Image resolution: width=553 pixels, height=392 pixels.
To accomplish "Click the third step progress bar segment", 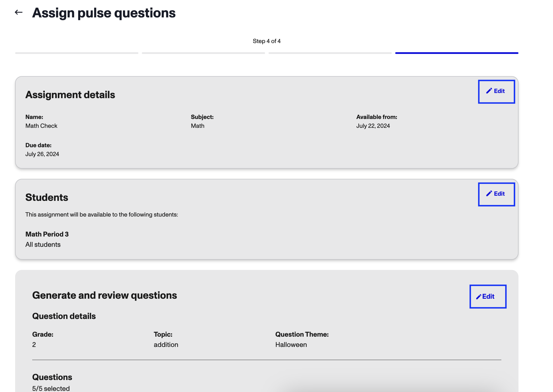I will pyautogui.click(x=330, y=53).
